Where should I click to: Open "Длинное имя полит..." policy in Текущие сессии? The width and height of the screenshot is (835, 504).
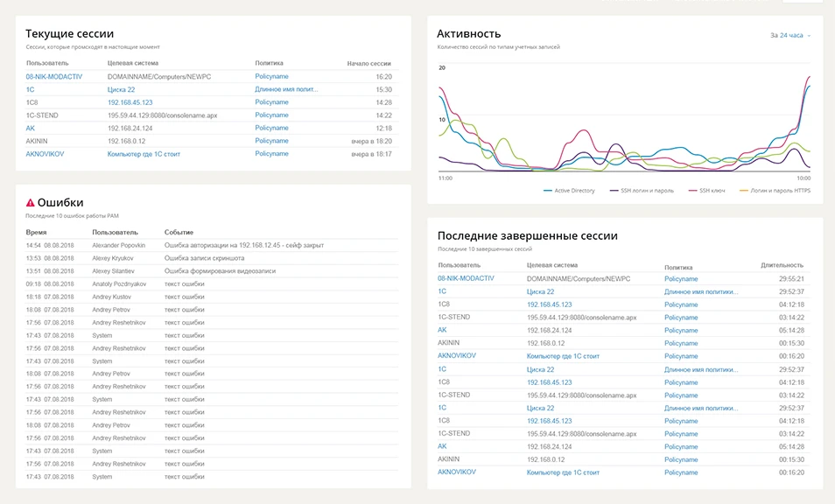pos(286,89)
